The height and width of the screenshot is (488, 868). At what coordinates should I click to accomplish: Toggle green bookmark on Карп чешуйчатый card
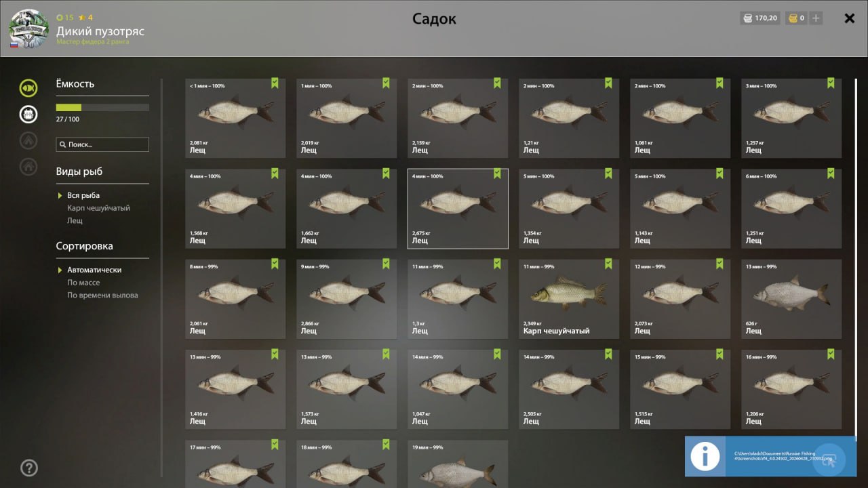tap(608, 264)
